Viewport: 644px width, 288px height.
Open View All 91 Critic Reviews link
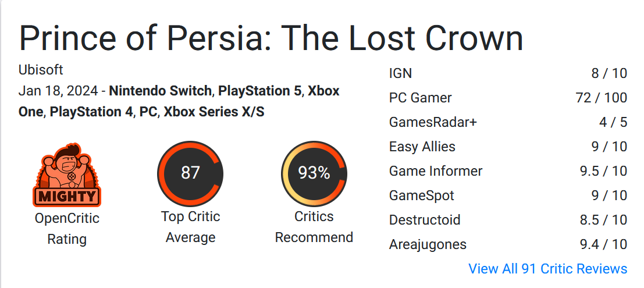548,269
